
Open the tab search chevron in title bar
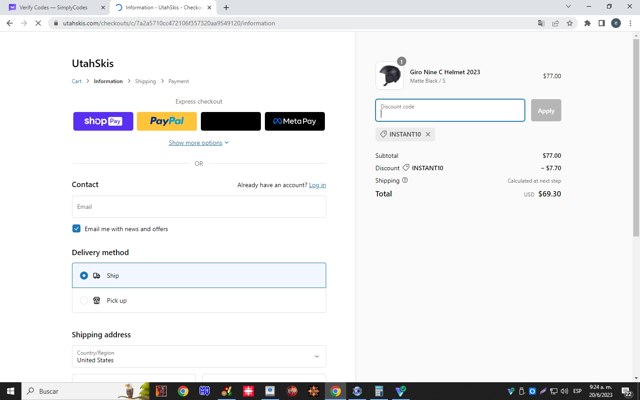click(568, 7)
